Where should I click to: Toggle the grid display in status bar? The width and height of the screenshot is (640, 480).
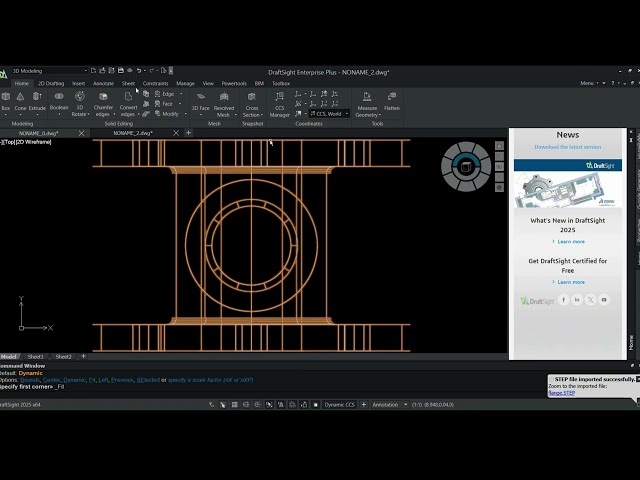[x=235, y=404]
